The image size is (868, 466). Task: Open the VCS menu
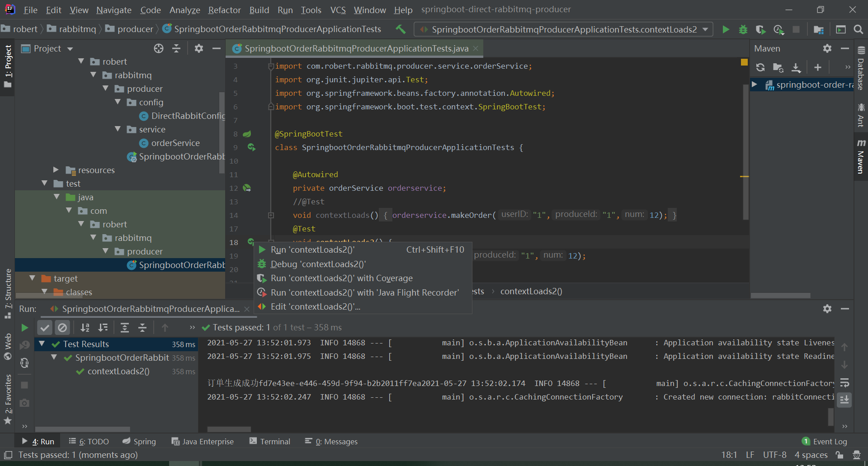[x=338, y=10]
